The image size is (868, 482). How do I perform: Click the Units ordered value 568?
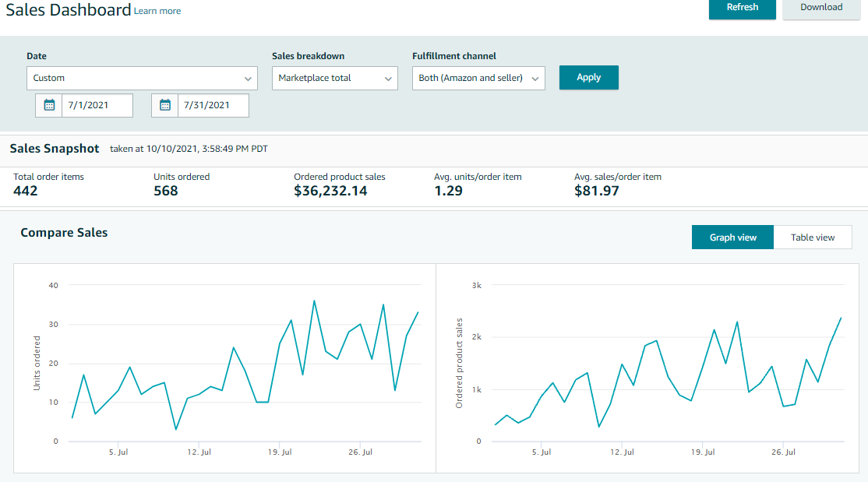click(166, 191)
